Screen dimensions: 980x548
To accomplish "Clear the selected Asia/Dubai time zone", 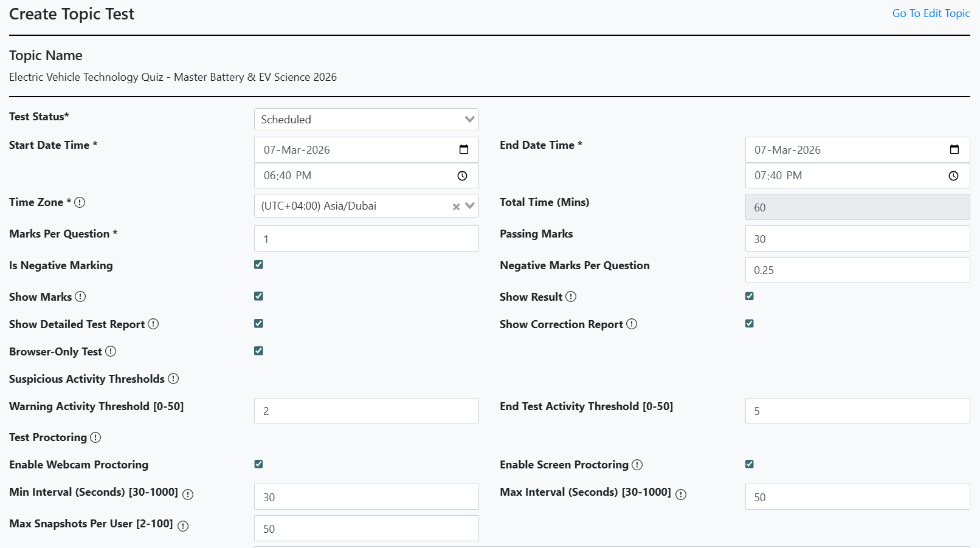I will coord(455,207).
